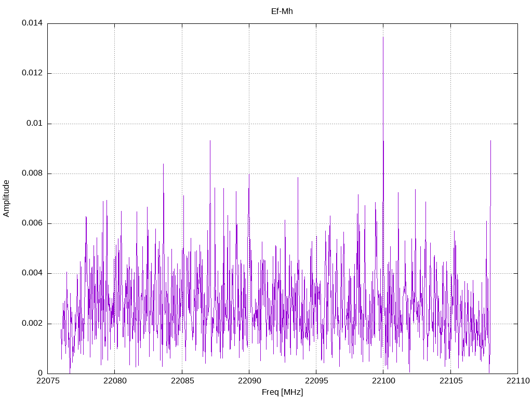Pick the 0.008 y-axis tick label
532x399 pixels.
coord(32,174)
